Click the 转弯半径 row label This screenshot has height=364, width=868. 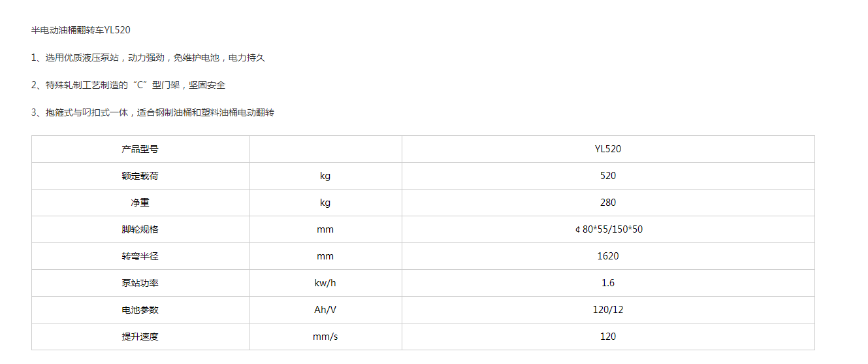tap(140, 256)
